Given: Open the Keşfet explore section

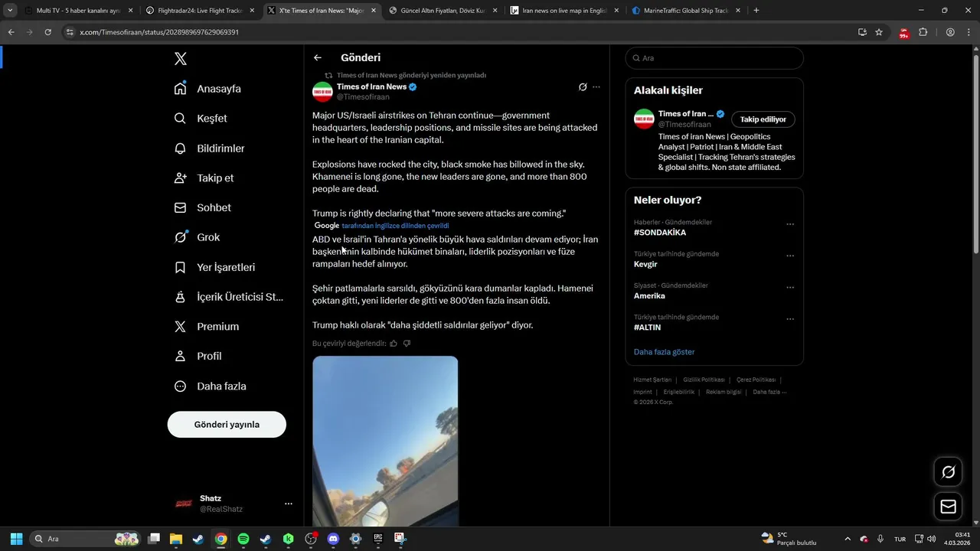Looking at the screenshot, I should 201,119.
